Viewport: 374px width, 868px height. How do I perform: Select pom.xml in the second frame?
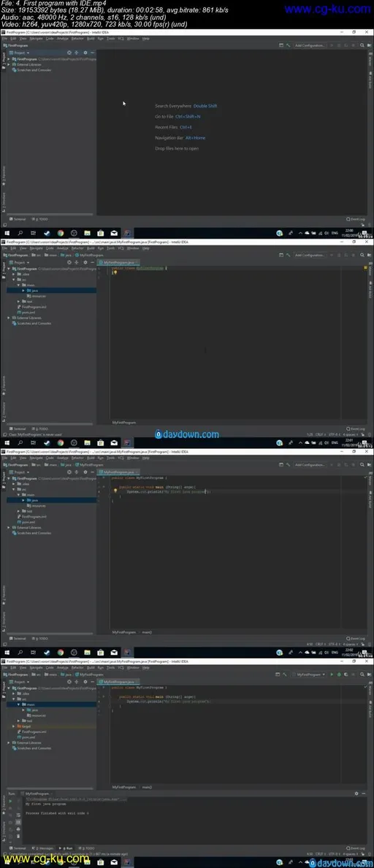click(26, 312)
